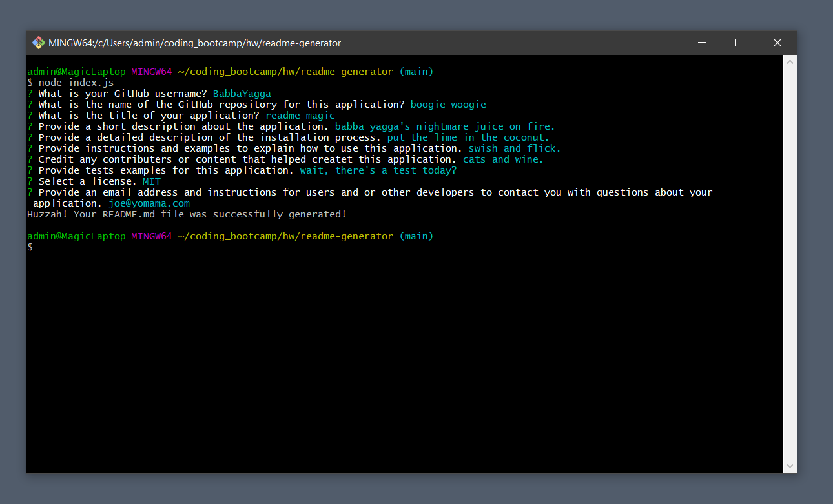Click the minimize button
This screenshot has width=833, height=504.
pos(701,43)
